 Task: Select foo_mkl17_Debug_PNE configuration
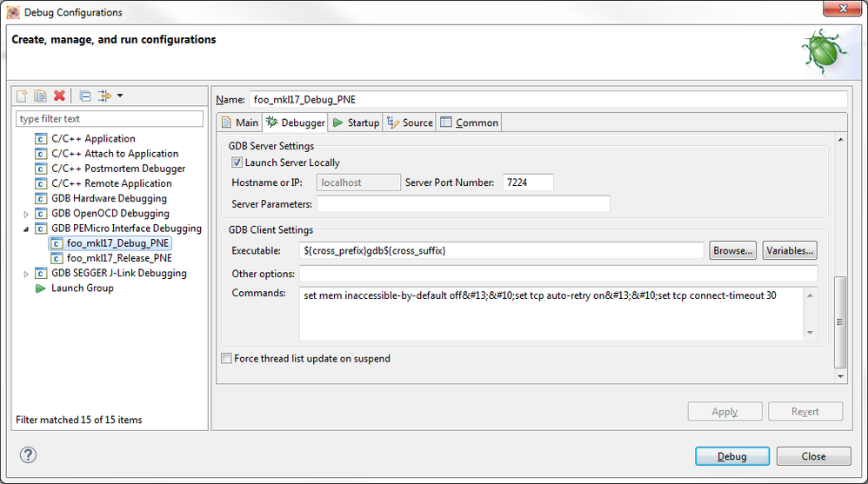[110, 243]
